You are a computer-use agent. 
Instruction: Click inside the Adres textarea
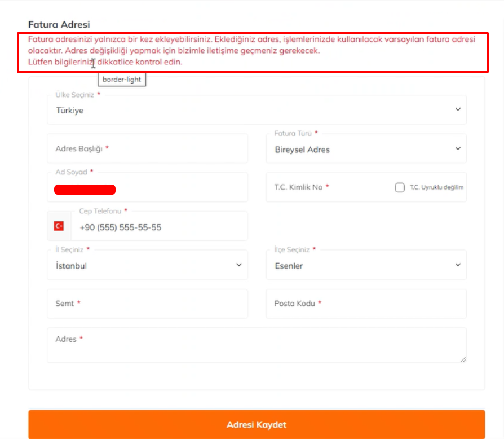257,345
